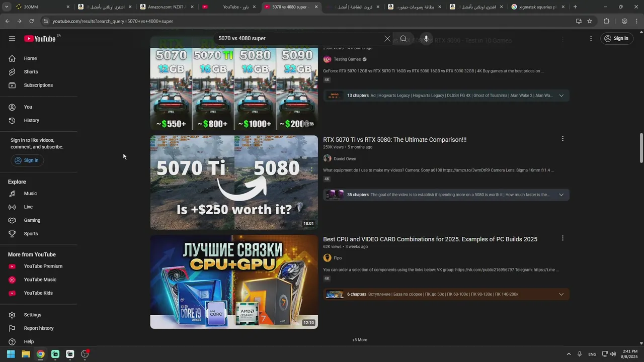644x362 pixels.
Task: Close the 5070 vs 4080 super tab
Action: pos(316,7)
